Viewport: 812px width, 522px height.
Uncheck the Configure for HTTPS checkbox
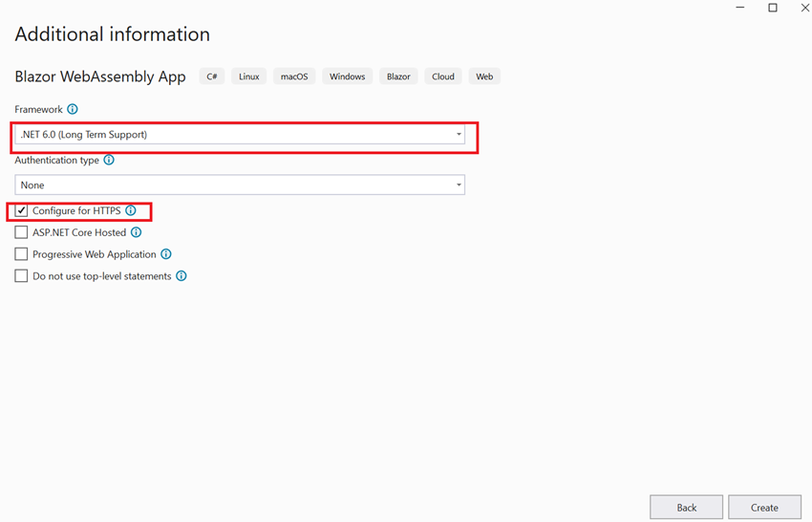(x=21, y=210)
